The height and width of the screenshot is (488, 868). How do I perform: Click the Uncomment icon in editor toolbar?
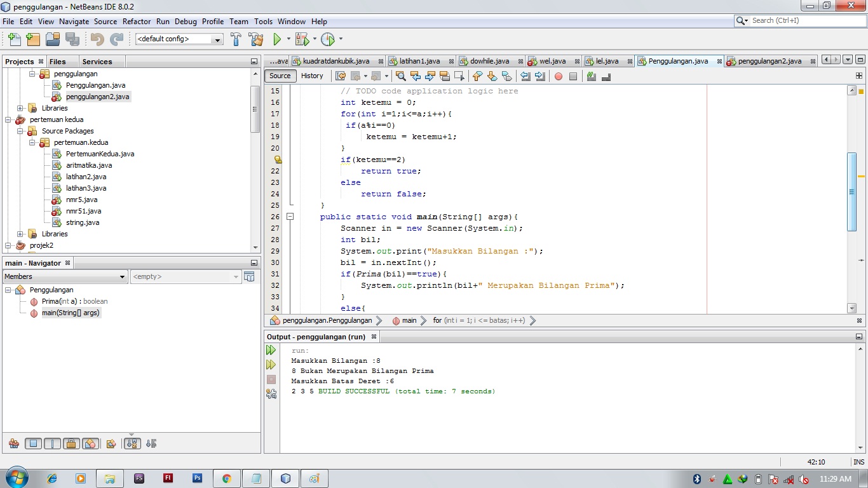(606, 76)
